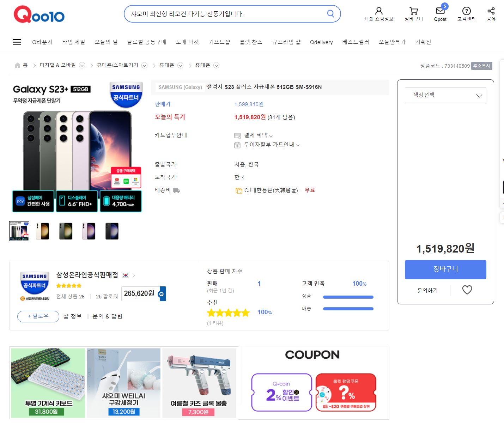Open 룰렛 찬스 menu item

coord(251,42)
